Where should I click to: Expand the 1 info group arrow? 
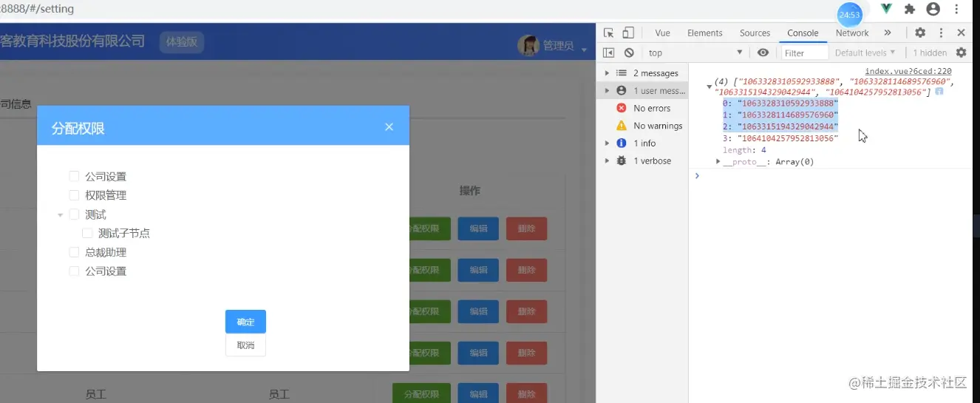(608, 143)
